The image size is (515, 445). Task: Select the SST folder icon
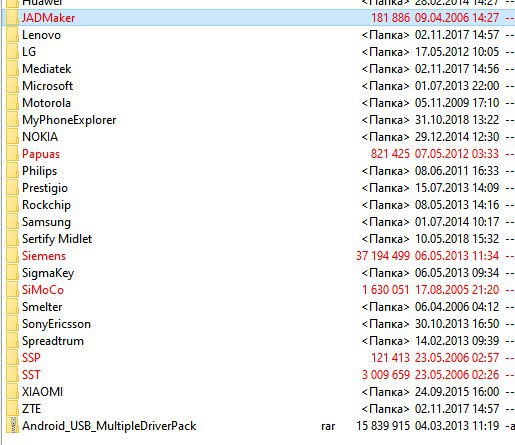[12, 375]
